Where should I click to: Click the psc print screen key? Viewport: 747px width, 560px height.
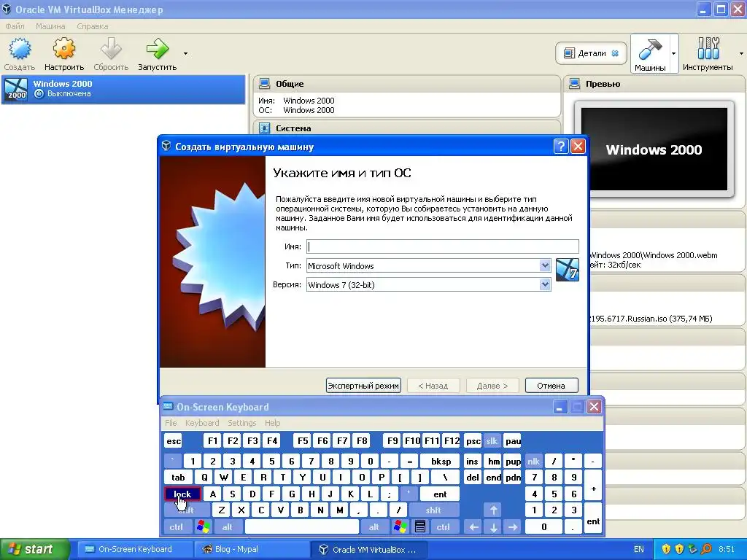click(x=473, y=441)
